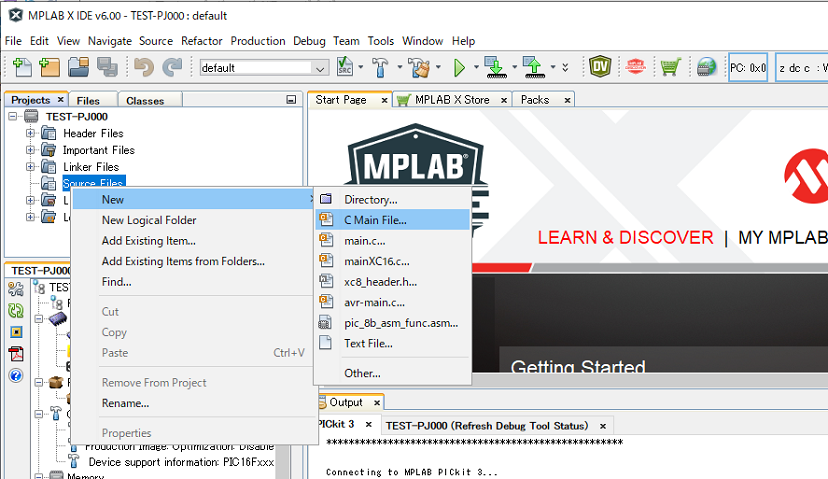Open the Navigate menu
828x479 pixels.
[x=110, y=41]
